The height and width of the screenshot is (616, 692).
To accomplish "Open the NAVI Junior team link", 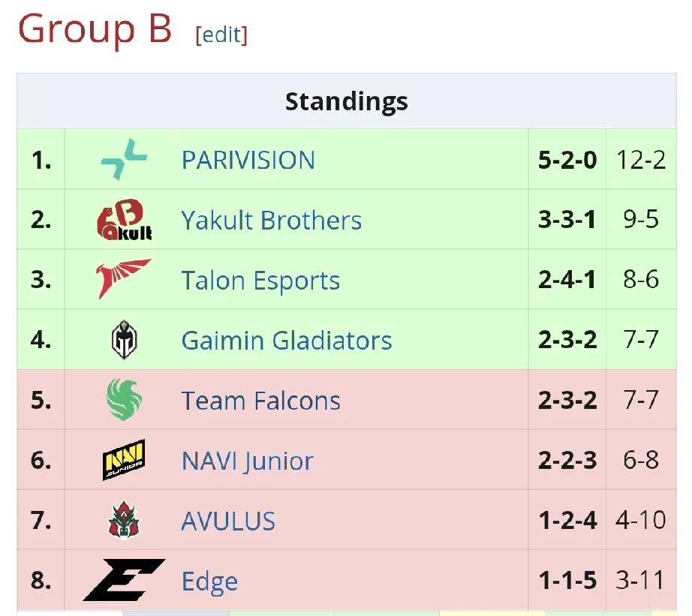I will [x=247, y=461].
